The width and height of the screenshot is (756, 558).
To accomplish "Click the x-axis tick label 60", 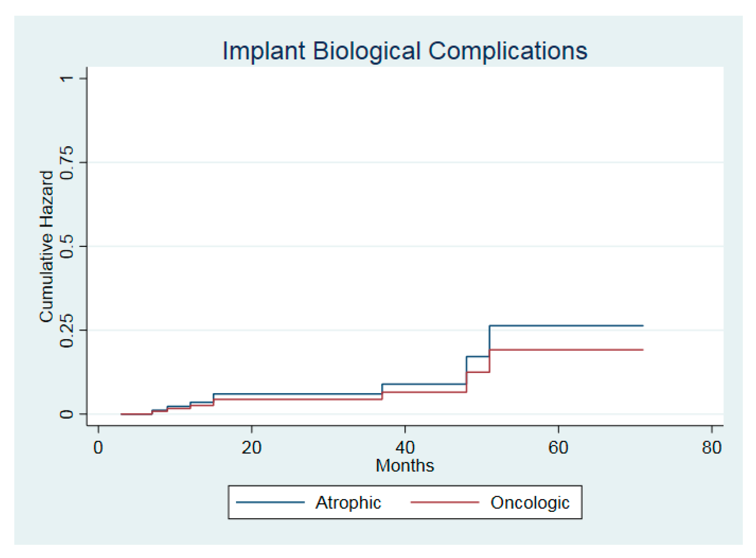I will click(558, 448).
